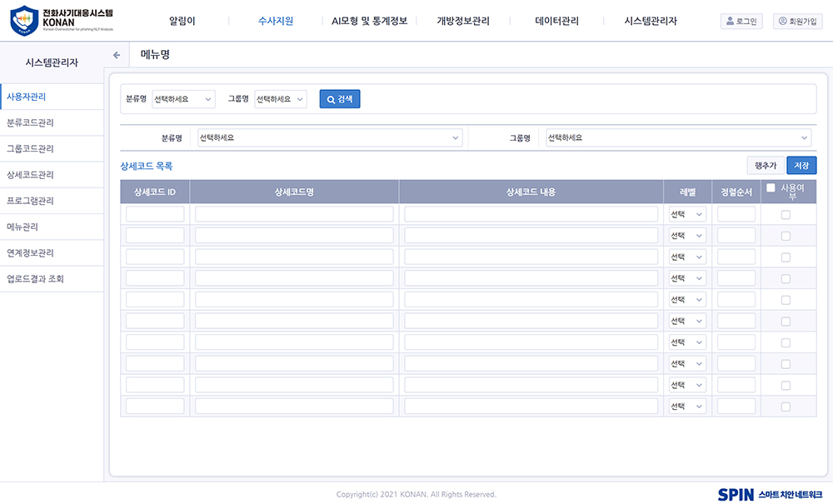Click the back arrow beside 메뉴명

(117, 55)
